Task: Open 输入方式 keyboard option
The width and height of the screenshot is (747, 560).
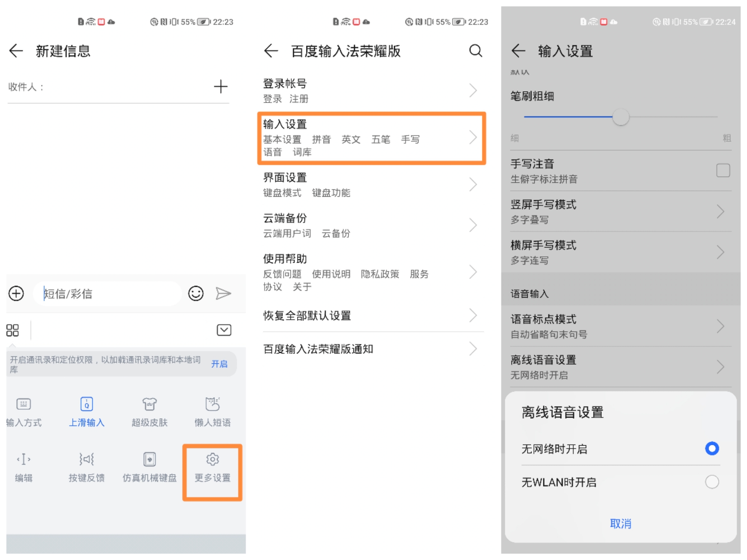Action: pyautogui.click(x=24, y=412)
